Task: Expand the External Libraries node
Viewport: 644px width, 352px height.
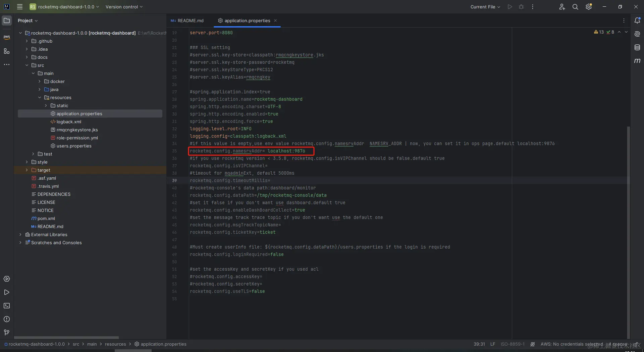Action: tap(20, 234)
